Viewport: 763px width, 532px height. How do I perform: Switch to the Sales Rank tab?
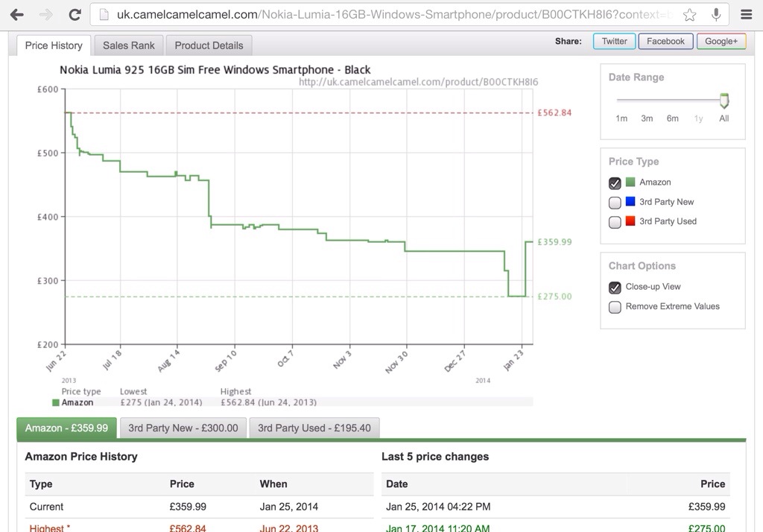(x=129, y=45)
